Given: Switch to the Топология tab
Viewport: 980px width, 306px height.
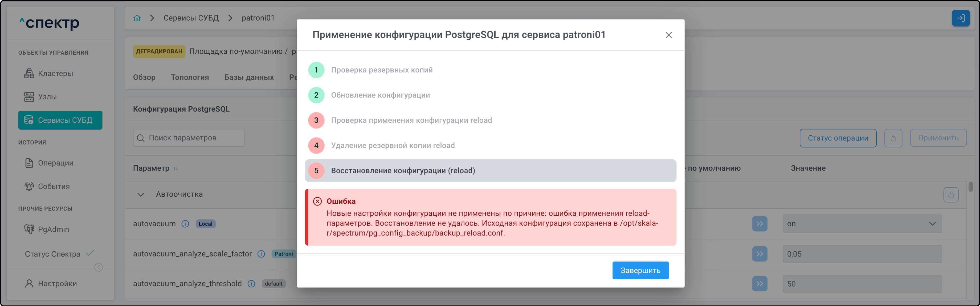Looking at the screenshot, I should pyautogui.click(x=190, y=77).
